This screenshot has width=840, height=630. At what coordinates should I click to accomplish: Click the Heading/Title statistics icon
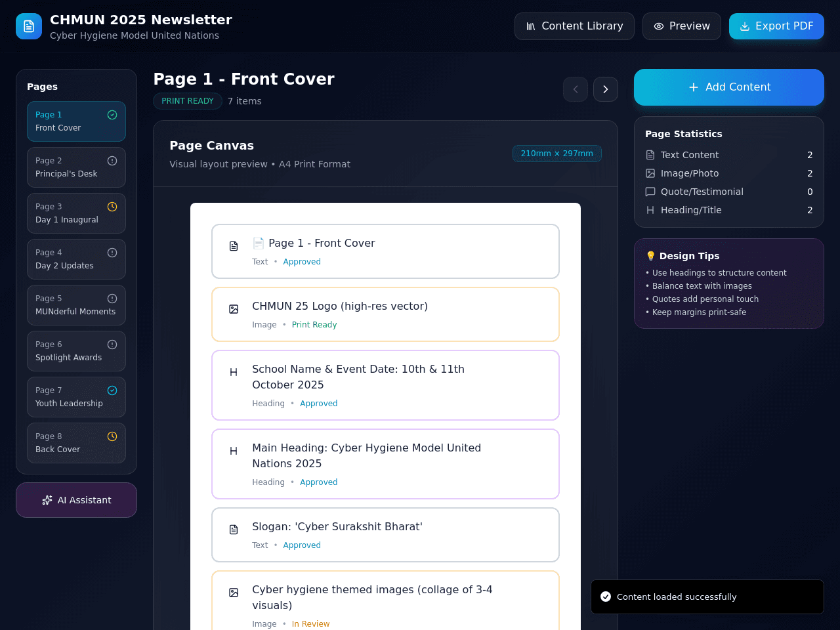pos(650,210)
